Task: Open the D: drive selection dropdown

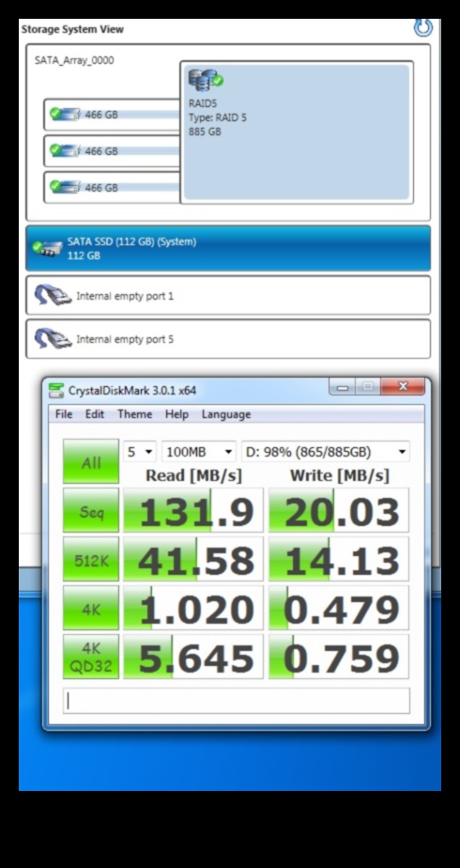Action: click(326, 452)
